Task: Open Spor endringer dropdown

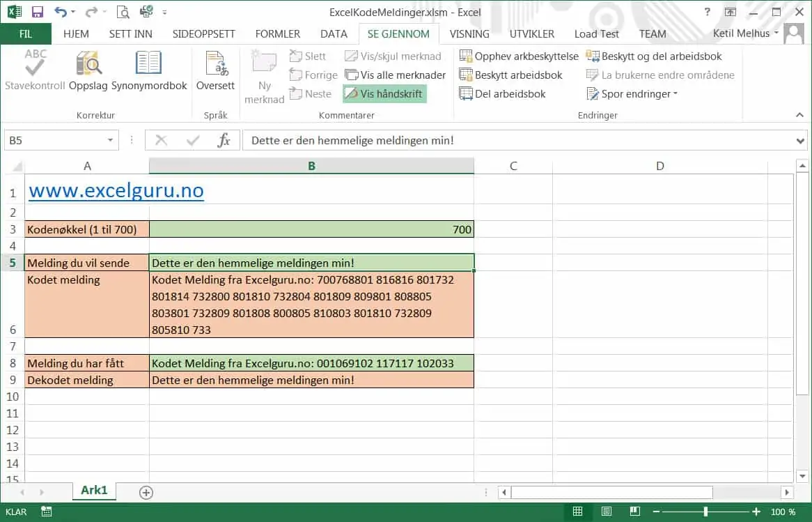Action: point(632,94)
